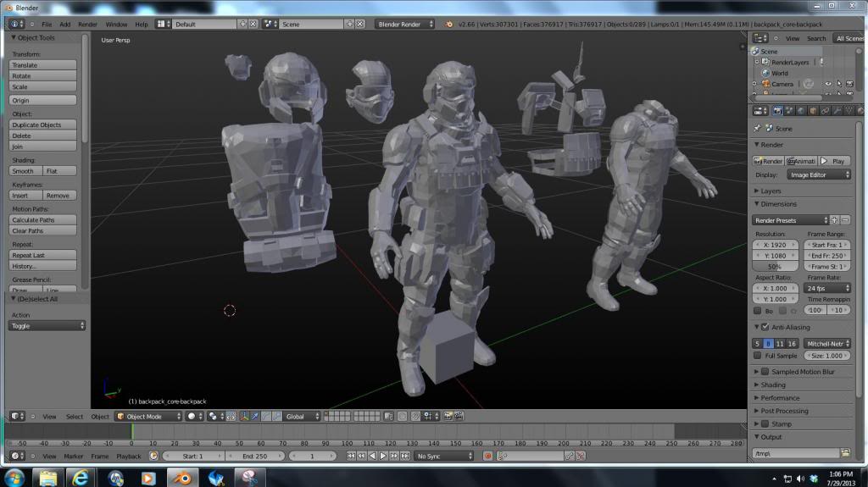Click the Smooth shading button
This screenshot has height=487, width=868.
point(24,171)
